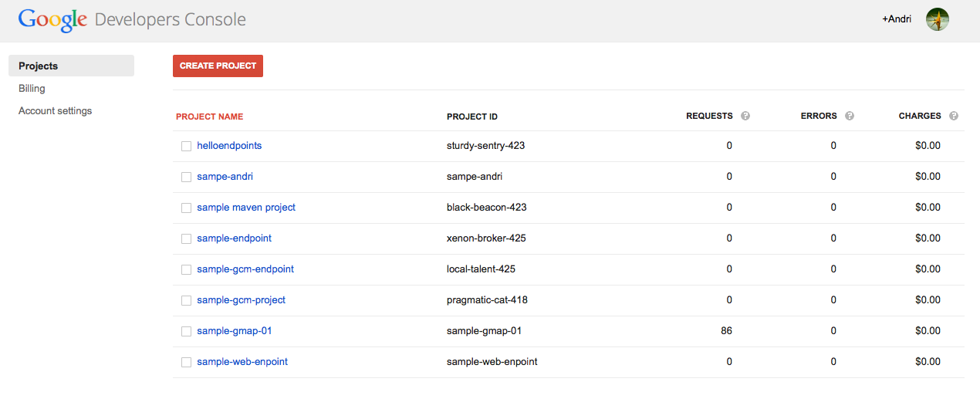Open the sampe-andri project link

point(225,177)
